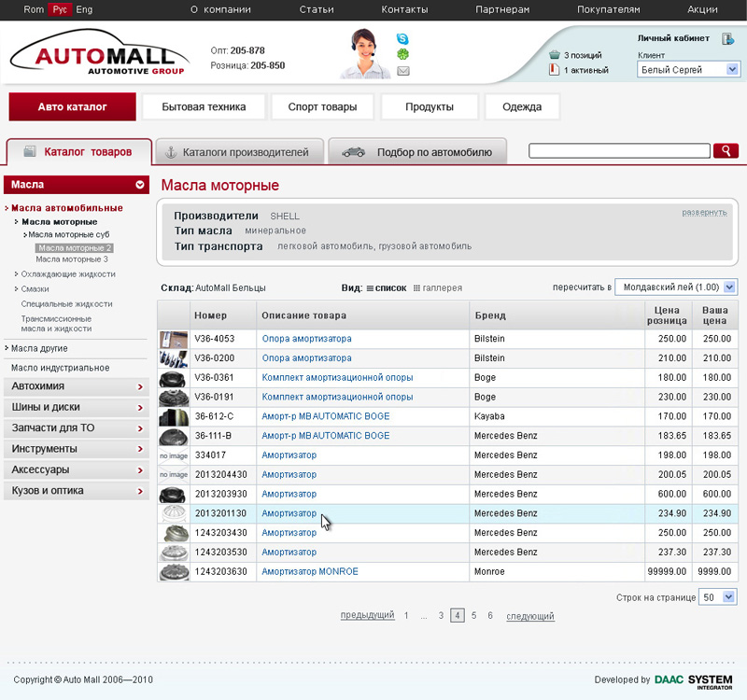Open Личный кабинет via its icon

(729, 37)
